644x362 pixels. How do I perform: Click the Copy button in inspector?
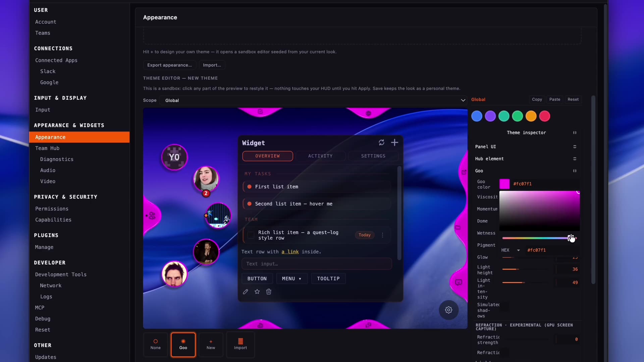(537, 100)
